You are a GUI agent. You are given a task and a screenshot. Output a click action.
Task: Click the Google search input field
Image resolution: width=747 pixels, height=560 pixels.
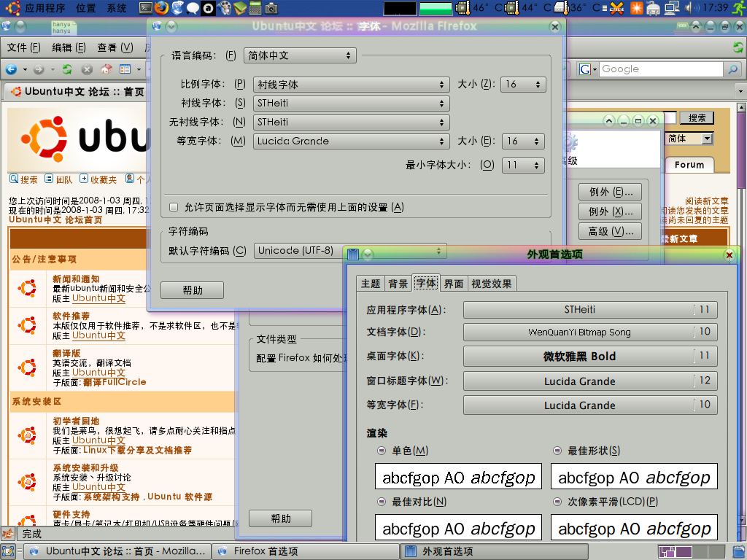coord(662,69)
